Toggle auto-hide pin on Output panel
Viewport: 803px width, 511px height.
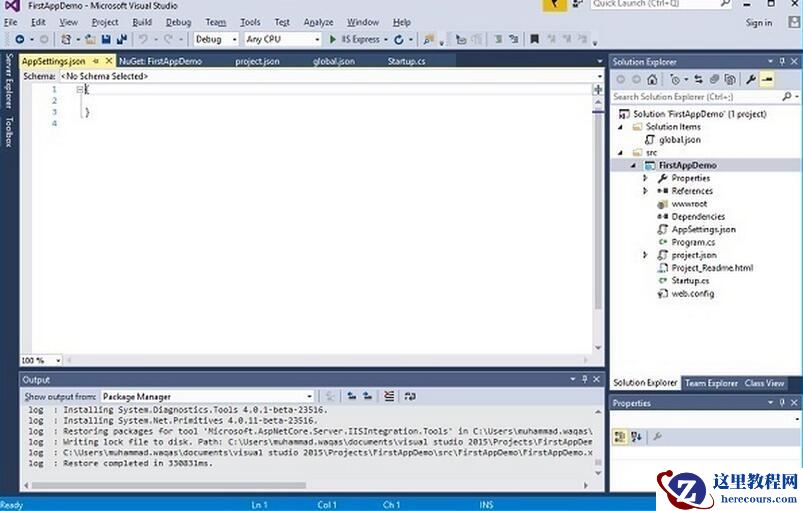pyautogui.click(x=584, y=379)
